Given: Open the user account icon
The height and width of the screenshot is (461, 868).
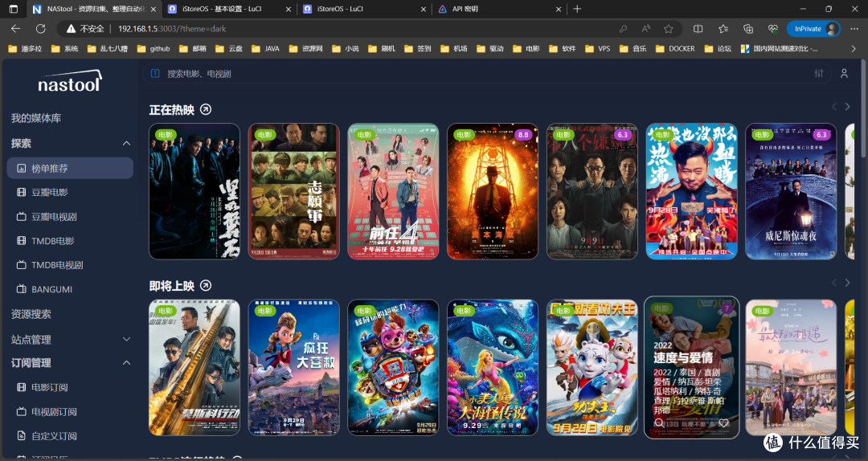Looking at the screenshot, I should (844, 74).
